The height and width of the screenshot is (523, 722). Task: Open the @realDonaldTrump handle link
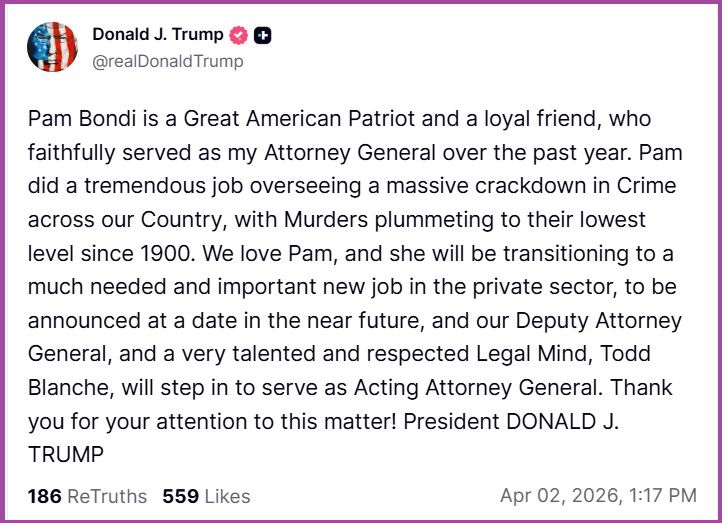pyautogui.click(x=168, y=61)
